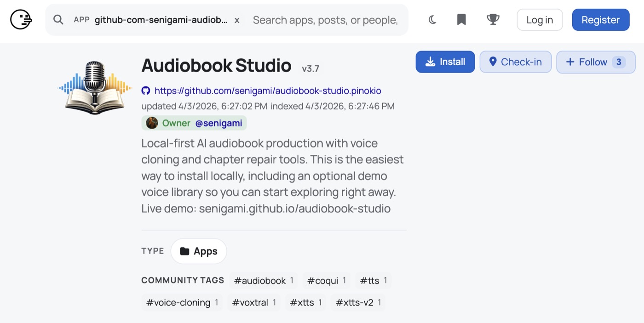Open bookmarks via the bookmark icon
Screen dimensions: 644x323
tap(461, 20)
